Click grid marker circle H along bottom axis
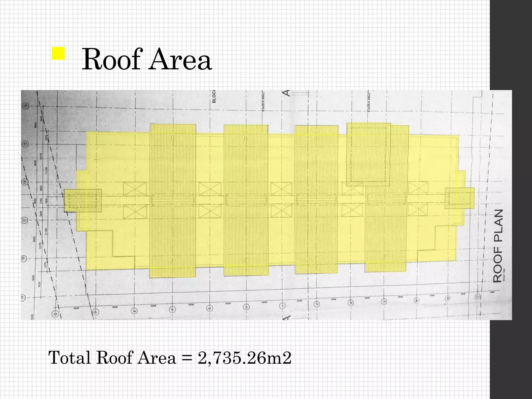Viewport: 532px width, 399px height. point(246,307)
